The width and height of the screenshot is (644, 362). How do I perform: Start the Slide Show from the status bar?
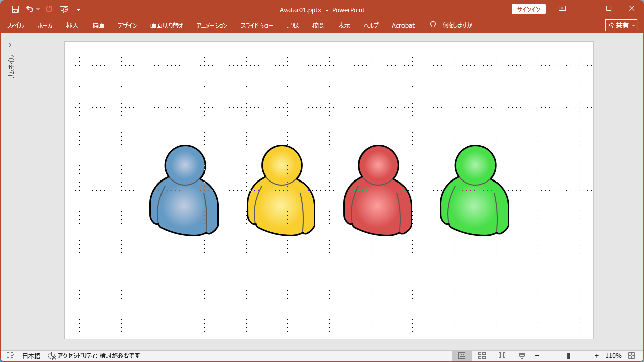(x=521, y=355)
